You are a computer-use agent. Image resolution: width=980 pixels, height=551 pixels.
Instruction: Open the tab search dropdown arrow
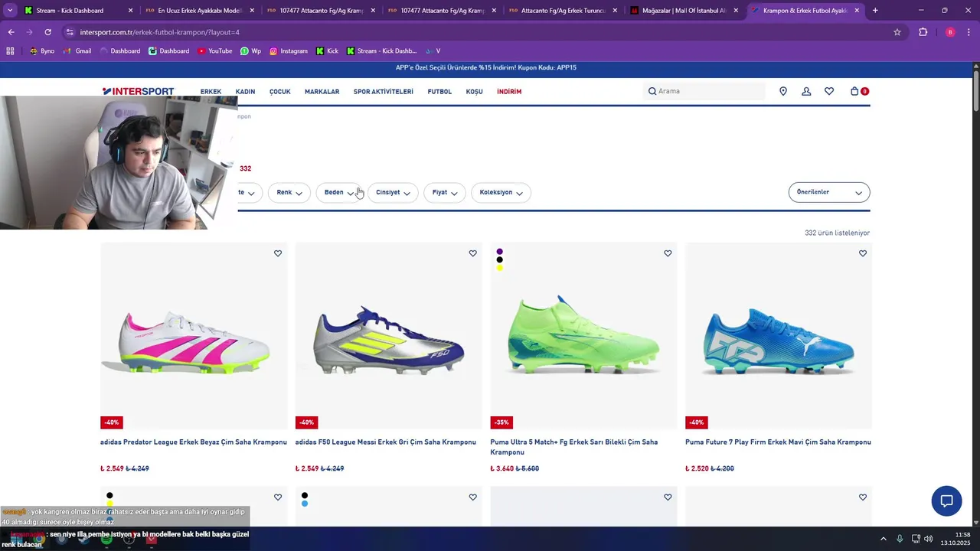point(10,11)
